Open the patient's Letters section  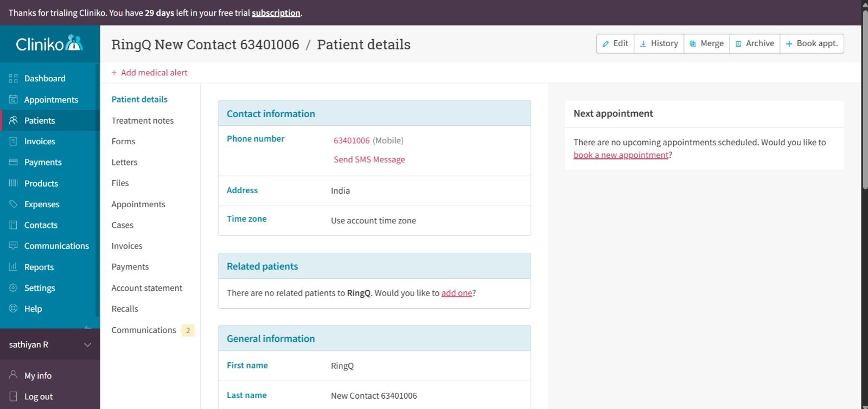[124, 162]
